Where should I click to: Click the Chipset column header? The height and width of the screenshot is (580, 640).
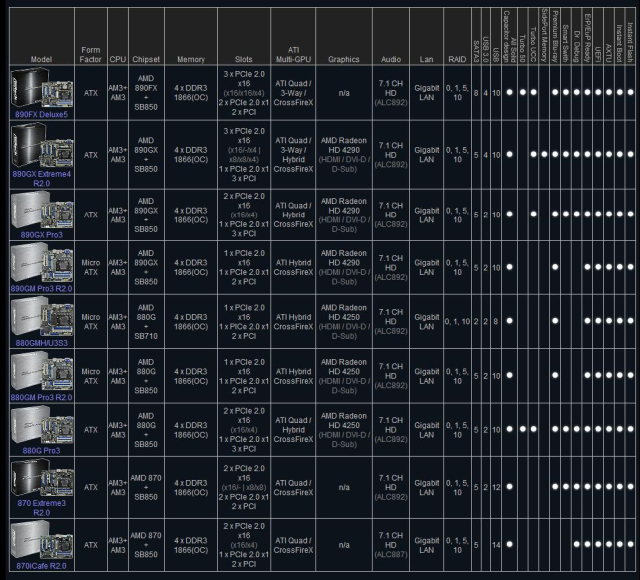[146, 59]
